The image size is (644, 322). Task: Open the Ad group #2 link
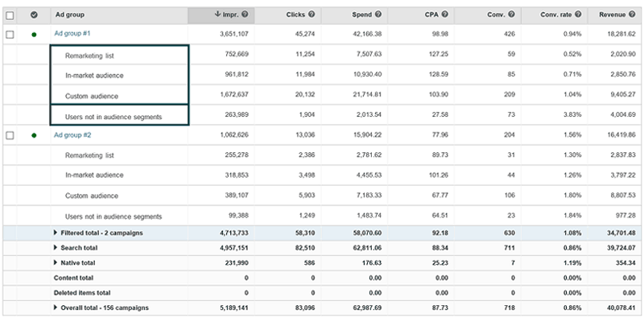(72, 135)
